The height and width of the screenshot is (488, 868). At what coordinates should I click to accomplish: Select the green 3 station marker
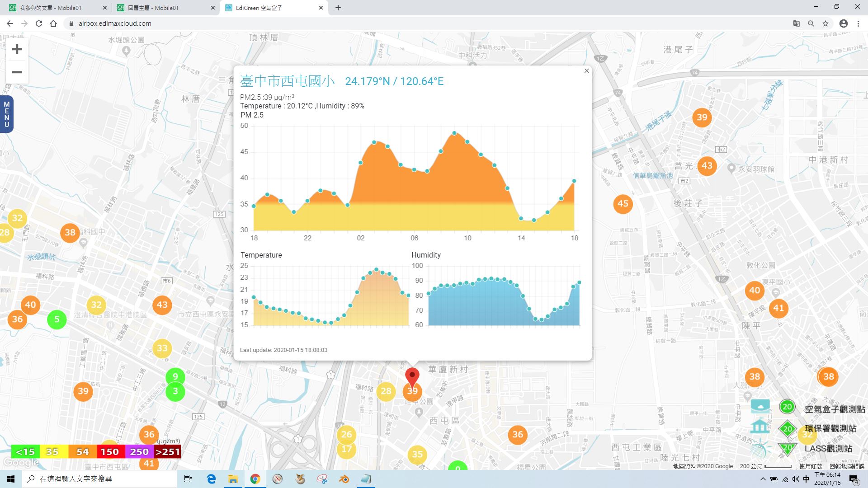[x=175, y=392]
